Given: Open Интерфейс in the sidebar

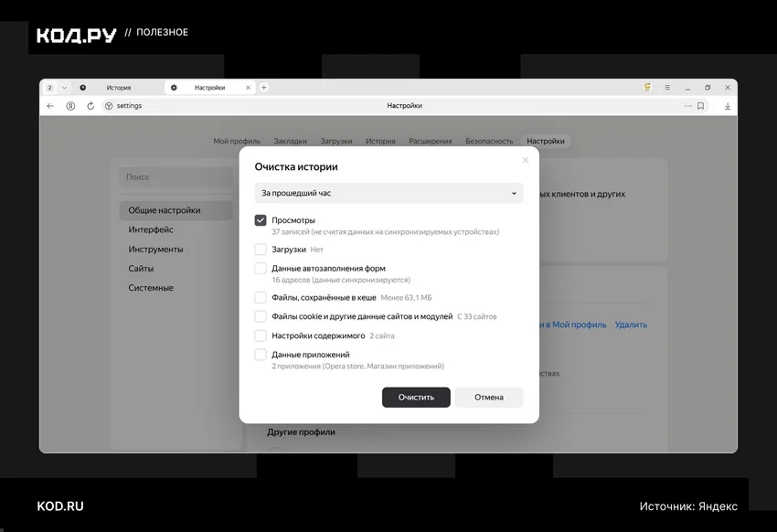Looking at the screenshot, I should tap(151, 229).
